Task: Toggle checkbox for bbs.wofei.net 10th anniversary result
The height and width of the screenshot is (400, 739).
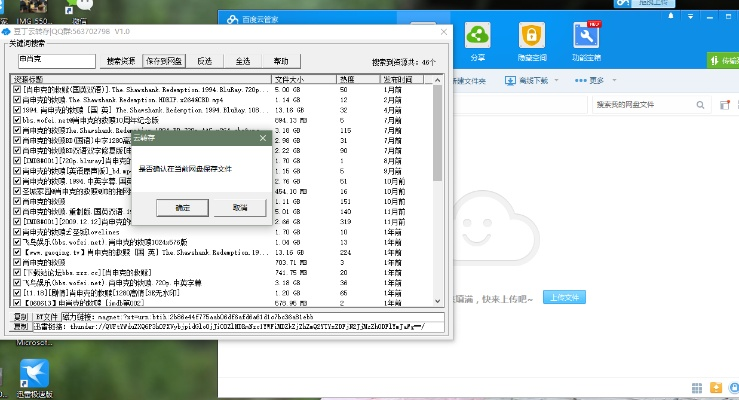Action: pyautogui.click(x=17, y=120)
